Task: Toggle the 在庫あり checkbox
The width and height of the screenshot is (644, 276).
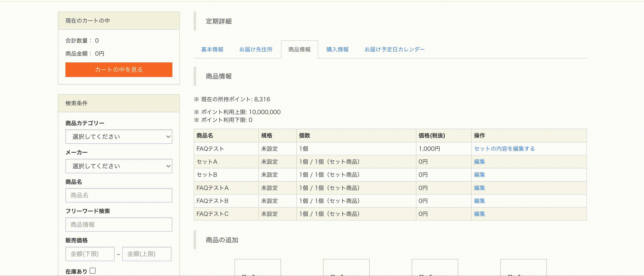Action: point(93,271)
